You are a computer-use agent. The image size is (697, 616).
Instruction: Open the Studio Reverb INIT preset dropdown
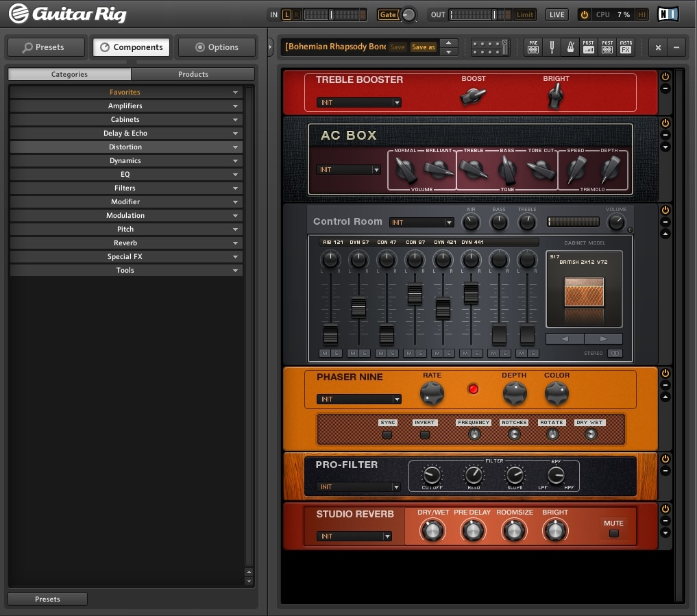354,536
